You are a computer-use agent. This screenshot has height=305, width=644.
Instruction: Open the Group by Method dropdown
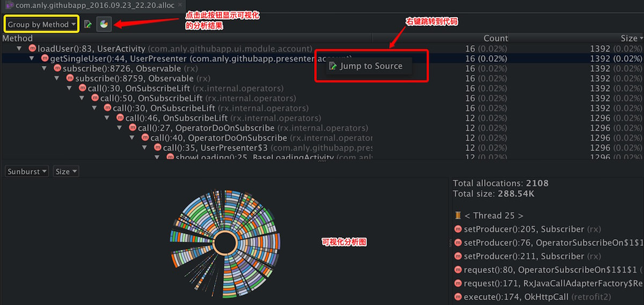pos(42,24)
